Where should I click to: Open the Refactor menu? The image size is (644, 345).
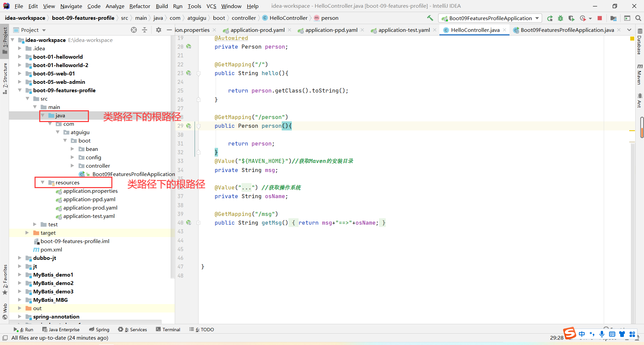(140, 6)
